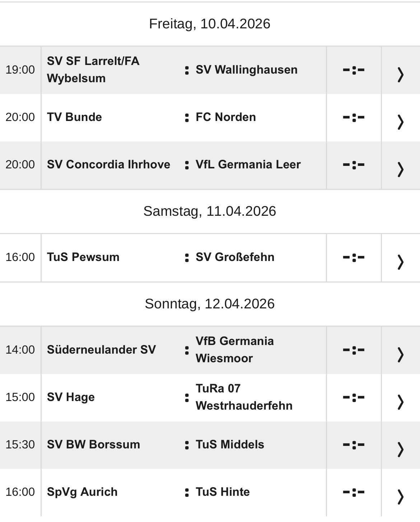Select the Sonntag, 12.04.2026 date header
This screenshot has height=522, width=420.
pos(210,304)
